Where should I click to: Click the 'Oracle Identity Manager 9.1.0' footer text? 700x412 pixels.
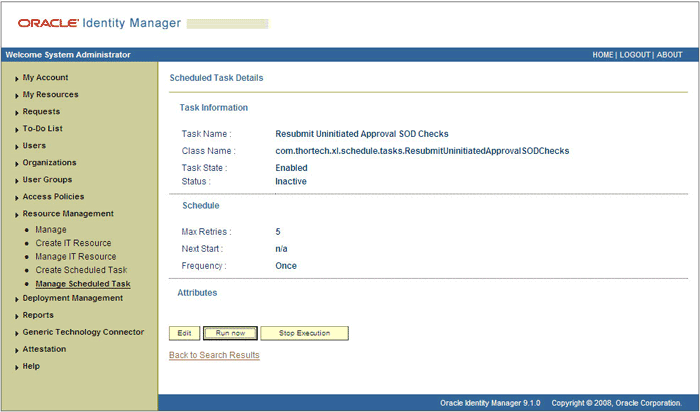[490, 403]
